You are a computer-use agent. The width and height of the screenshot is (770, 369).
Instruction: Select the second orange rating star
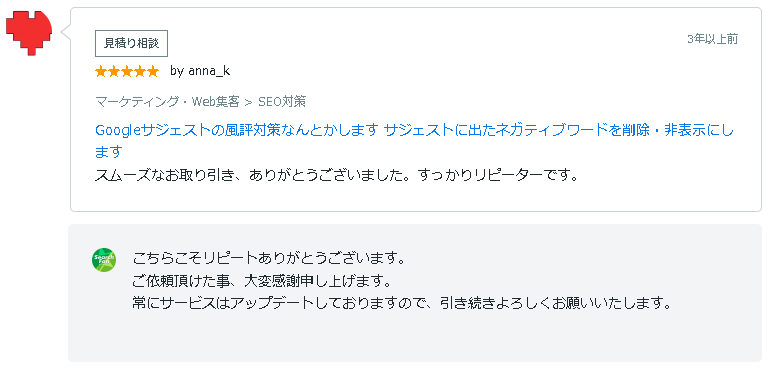pos(114,72)
